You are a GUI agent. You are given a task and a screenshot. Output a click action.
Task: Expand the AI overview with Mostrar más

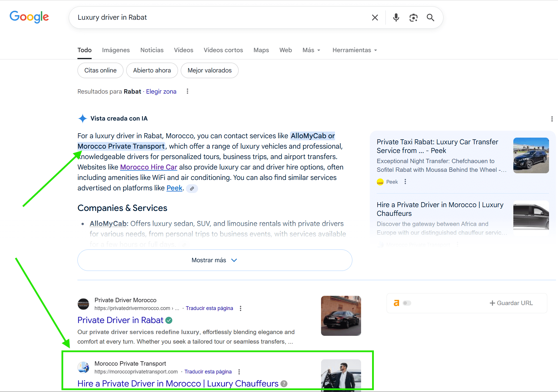point(215,260)
